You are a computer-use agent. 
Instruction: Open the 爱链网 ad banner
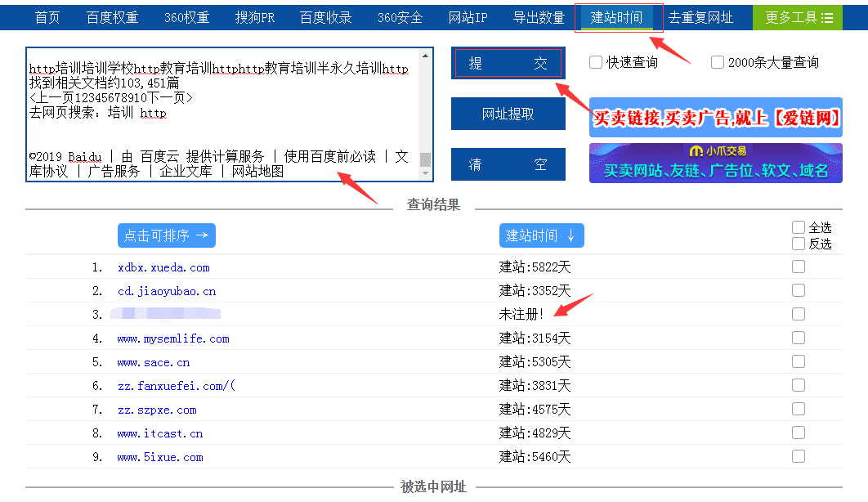click(x=716, y=118)
